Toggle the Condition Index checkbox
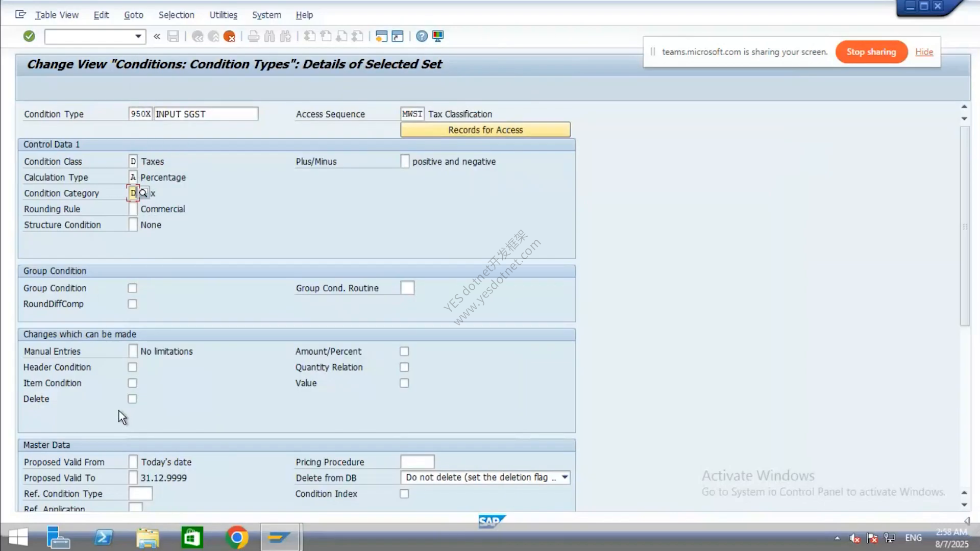Image resolution: width=980 pixels, height=551 pixels. [404, 494]
